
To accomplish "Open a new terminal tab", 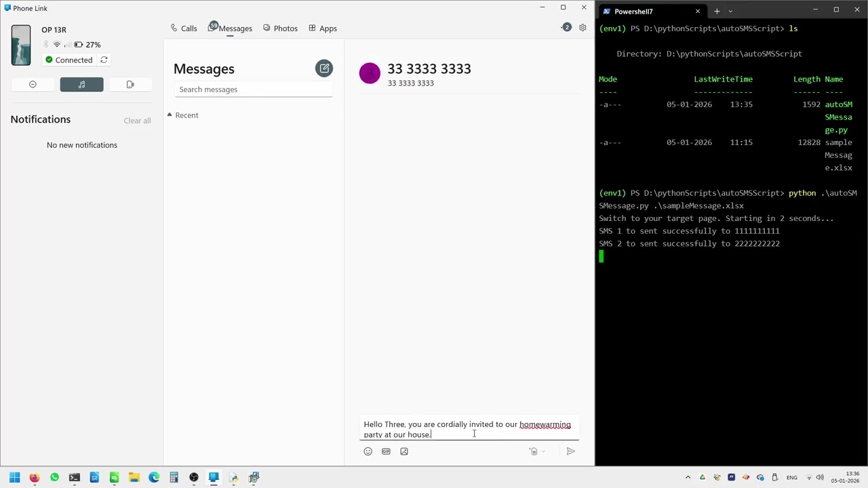I will pos(716,11).
